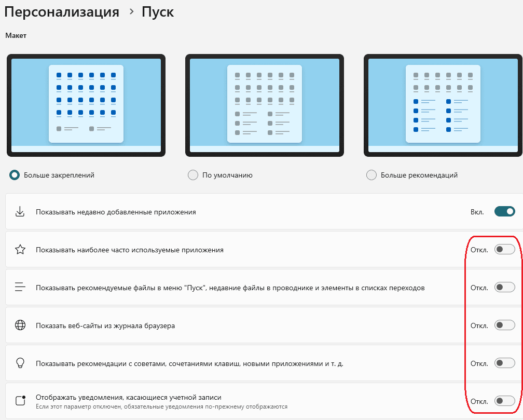Pick the default layout thumbnail
This screenshot has width=523, height=420.
pos(265,105)
